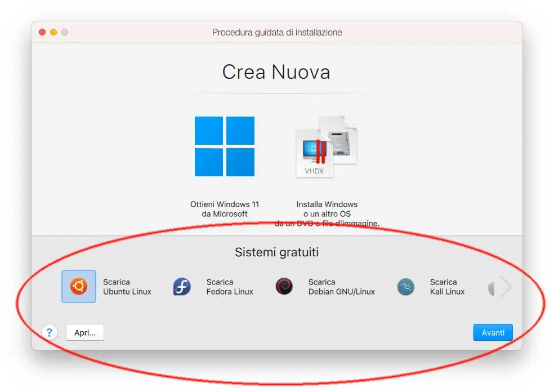This screenshot has height=392, width=554.
Task: Click the Scarica Ubuntu Linux label
Action: click(x=128, y=287)
